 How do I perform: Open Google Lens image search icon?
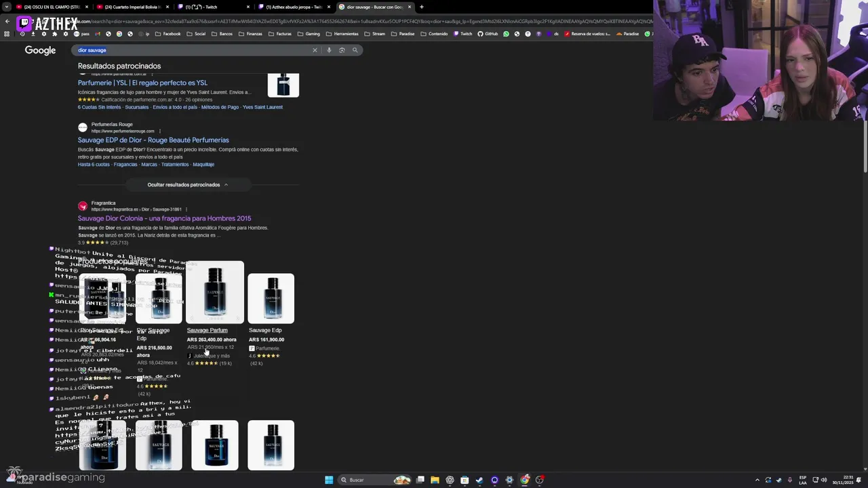[342, 50]
